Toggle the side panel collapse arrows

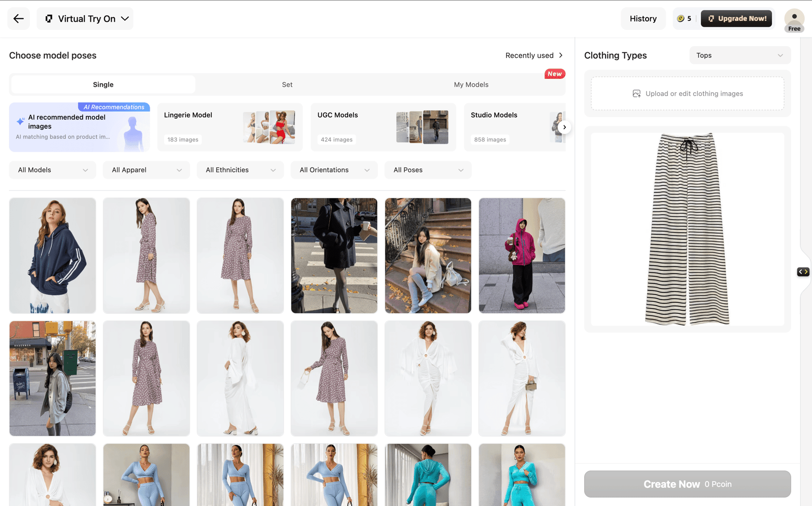coord(803,272)
